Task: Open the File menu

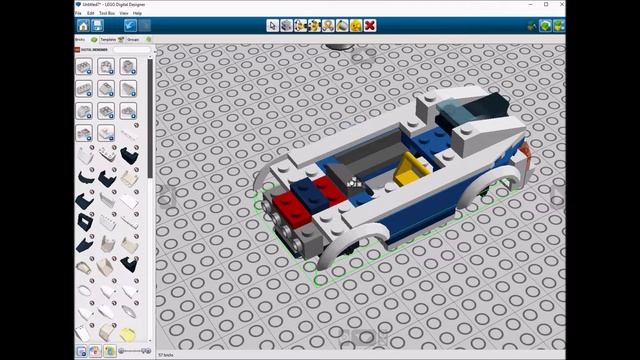Action: click(78, 13)
